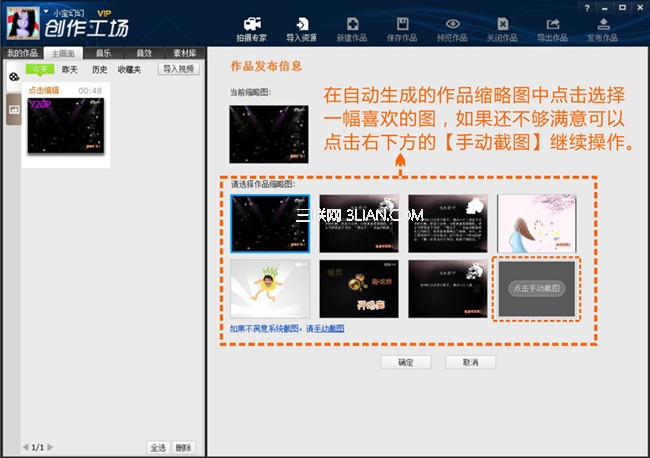The height and width of the screenshot is (458, 650).
Task: Go to next page arrow beside 1/1
Action: point(50,447)
